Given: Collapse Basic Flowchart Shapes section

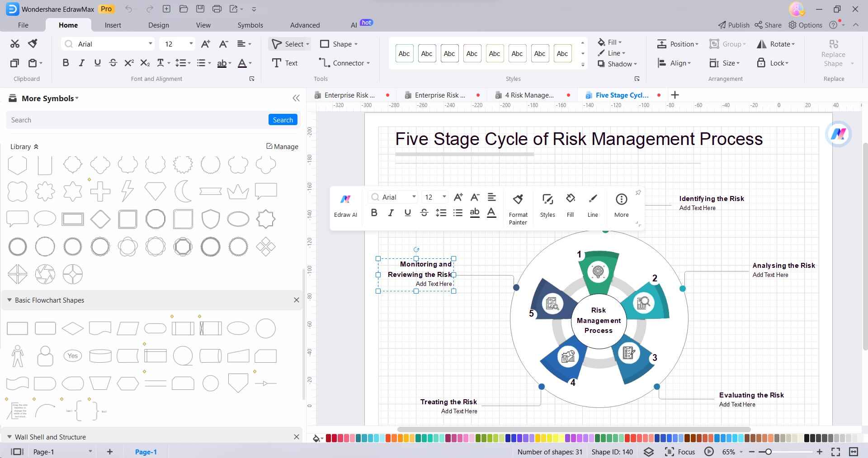Looking at the screenshot, I should (x=9, y=300).
